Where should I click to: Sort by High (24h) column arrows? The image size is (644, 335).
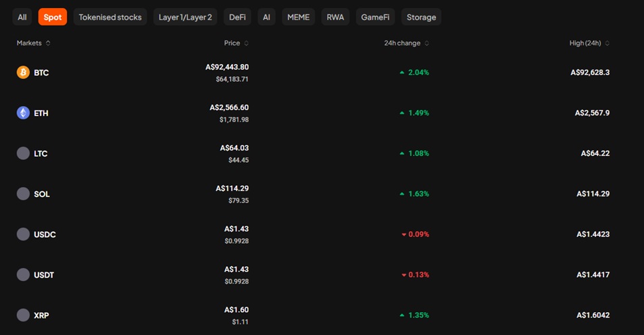point(607,43)
